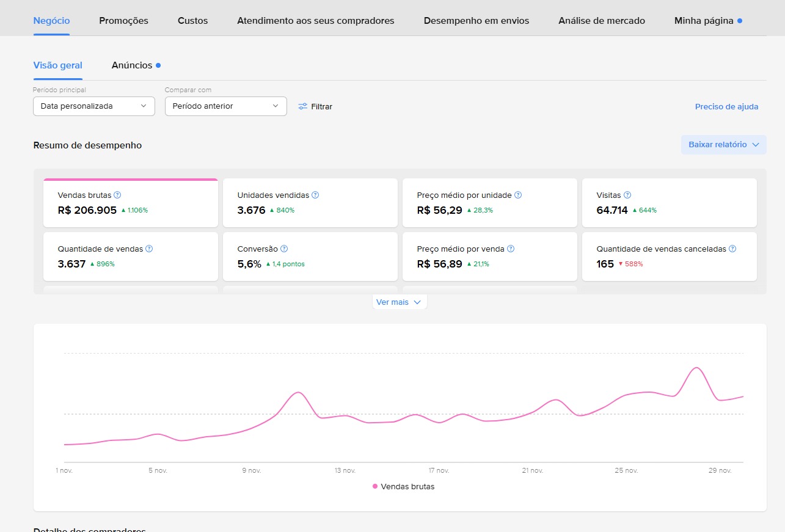The height and width of the screenshot is (532, 785).
Task: Click help icon next to Conversão
Action: (x=284, y=249)
